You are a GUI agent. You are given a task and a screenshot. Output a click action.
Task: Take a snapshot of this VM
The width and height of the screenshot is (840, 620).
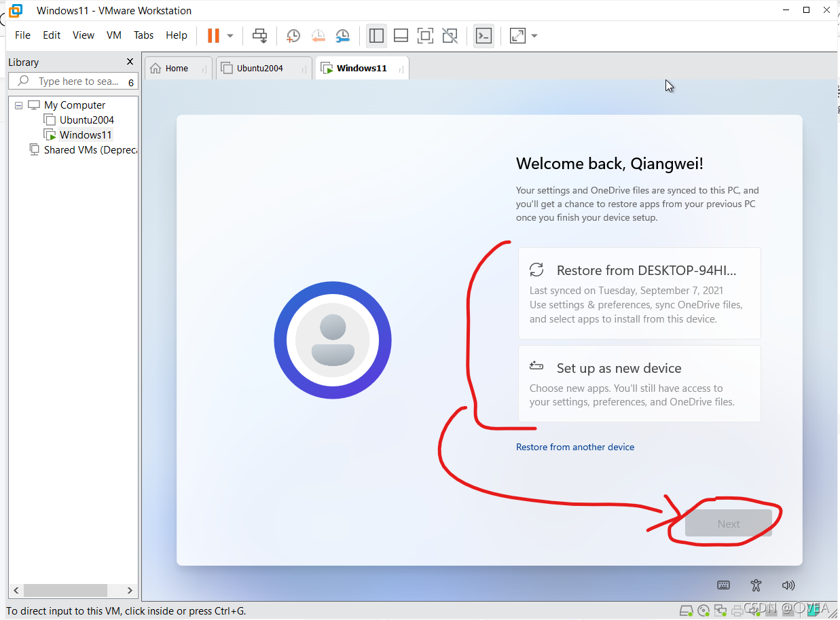pos(293,35)
